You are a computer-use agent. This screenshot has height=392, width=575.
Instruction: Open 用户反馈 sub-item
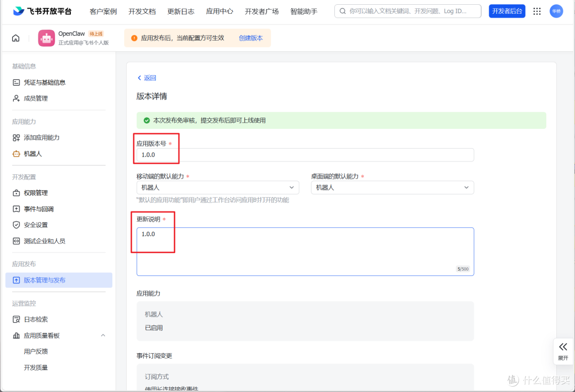[36, 352]
